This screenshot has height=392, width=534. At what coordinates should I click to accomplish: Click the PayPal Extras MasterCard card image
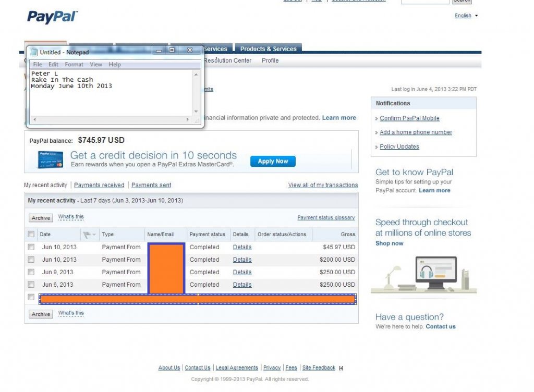[51, 160]
